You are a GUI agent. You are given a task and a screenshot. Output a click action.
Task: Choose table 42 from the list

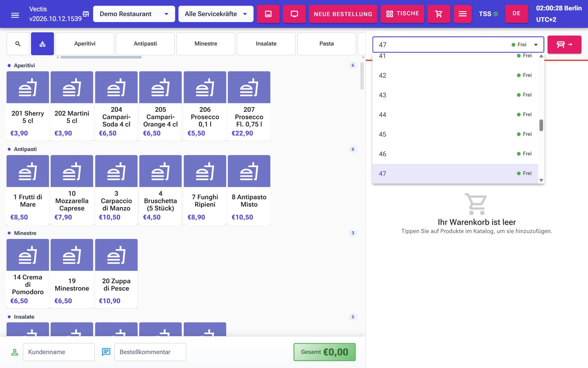[x=455, y=75]
